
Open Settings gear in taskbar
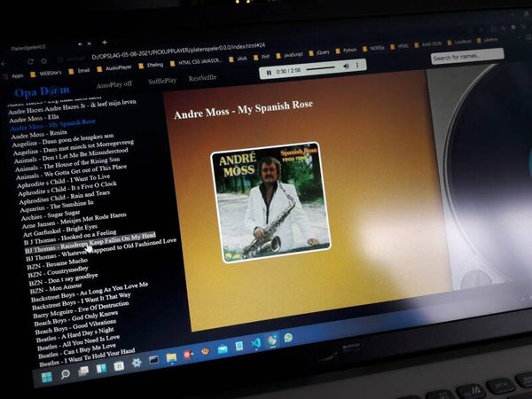tap(137, 363)
